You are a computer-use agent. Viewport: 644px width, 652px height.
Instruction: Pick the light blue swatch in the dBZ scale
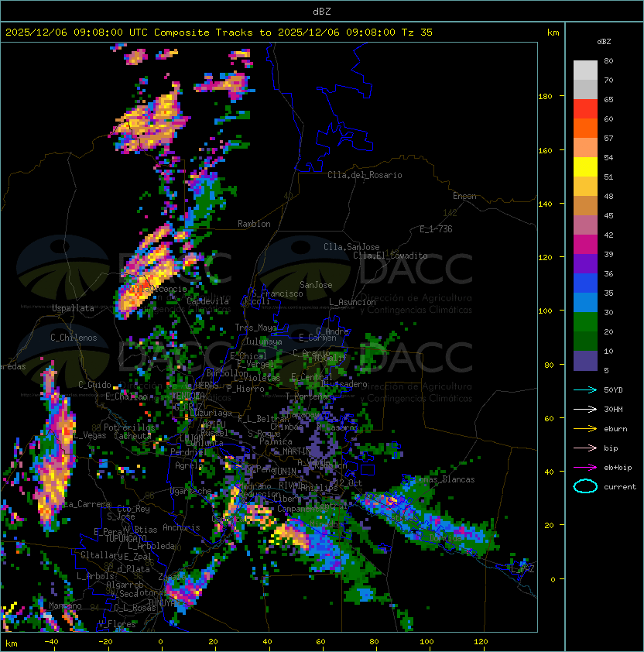(x=585, y=302)
